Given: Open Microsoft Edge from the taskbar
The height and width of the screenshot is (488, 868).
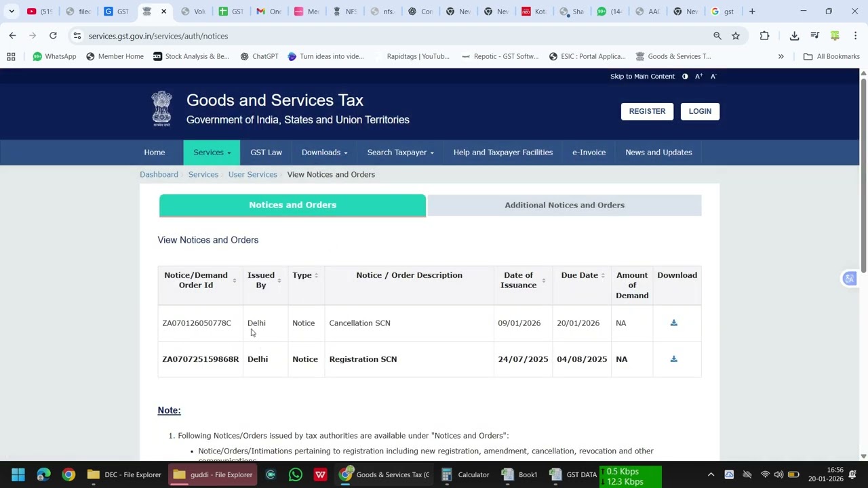Looking at the screenshot, I should [43, 474].
